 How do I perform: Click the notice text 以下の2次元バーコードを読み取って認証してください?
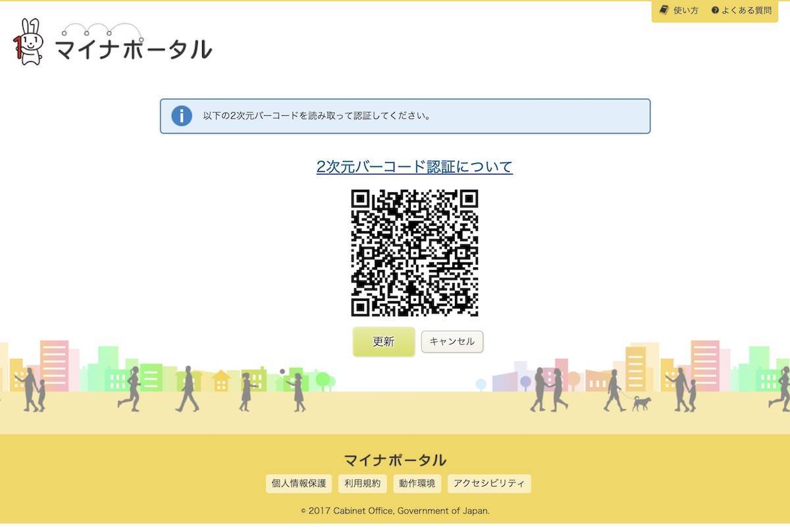317,117
